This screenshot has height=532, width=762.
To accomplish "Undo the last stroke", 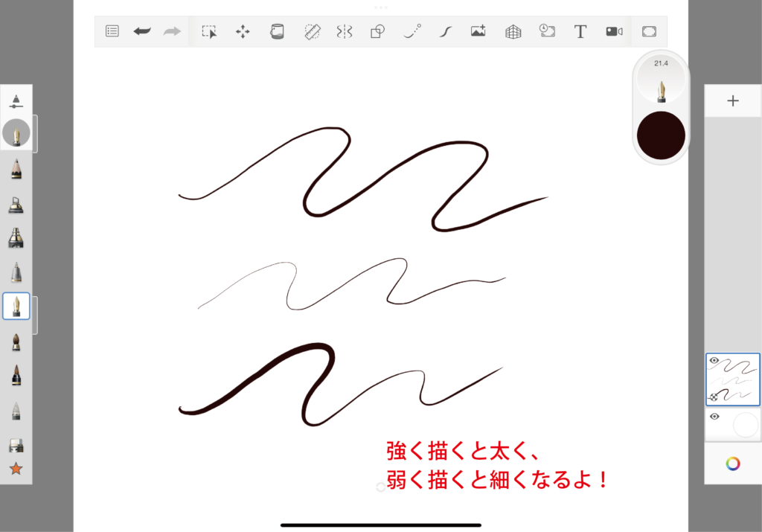I will coord(142,31).
